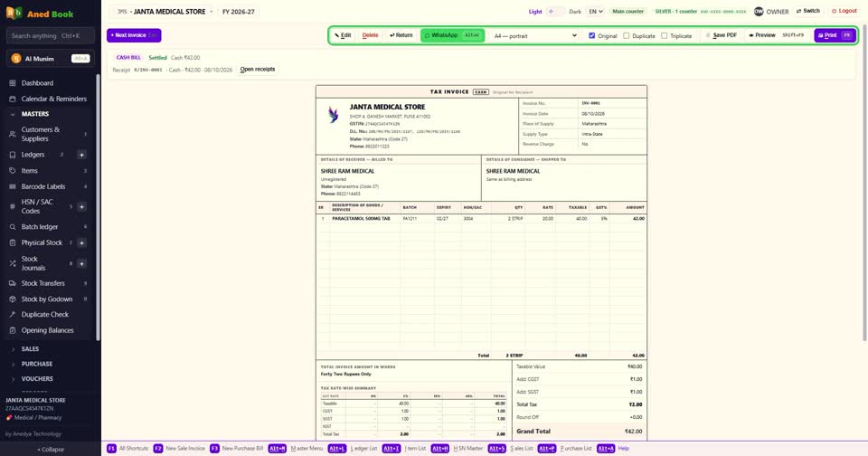The width and height of the screenshot is (868, 456).
Task: Delete this invoice
Action: 370,35
